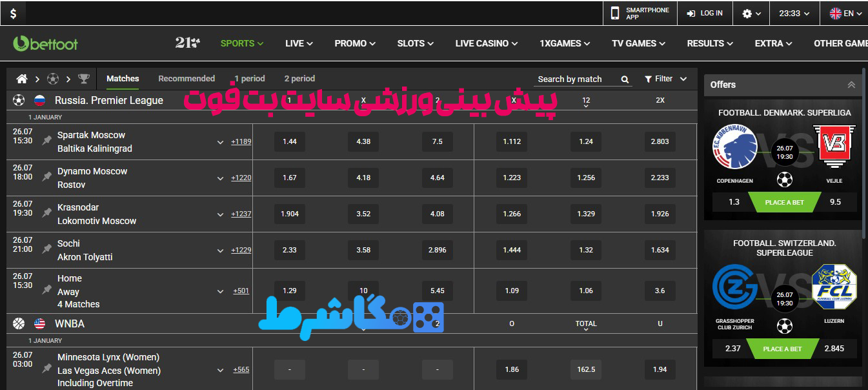Image resolution: width=868 pixels, height=390 pixels.
Task: Open the TV GAMES menu
Action: click(638, 43)
